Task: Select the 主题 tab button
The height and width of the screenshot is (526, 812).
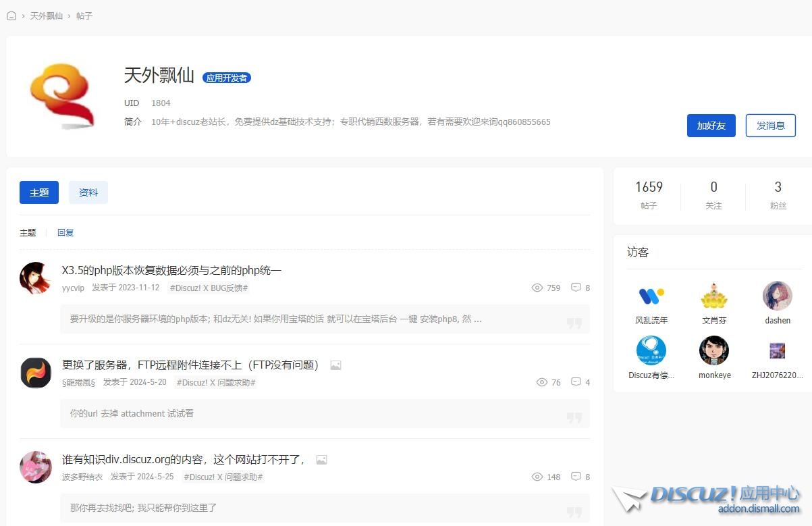Action: 39,192
